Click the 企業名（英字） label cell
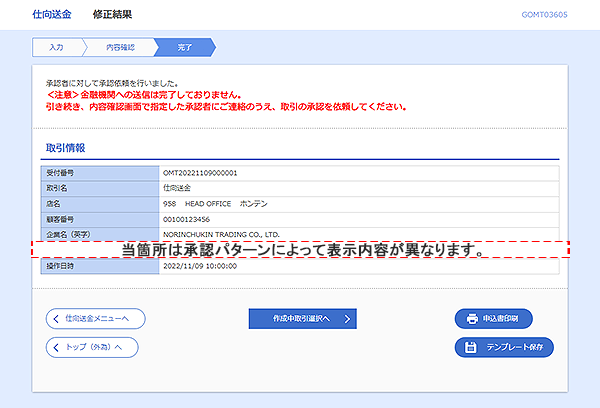 100,234
